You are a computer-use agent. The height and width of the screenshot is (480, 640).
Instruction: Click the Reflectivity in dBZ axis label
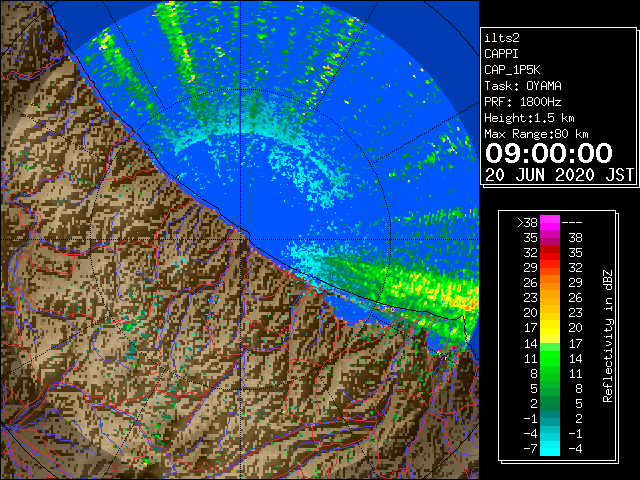[608, 336]
